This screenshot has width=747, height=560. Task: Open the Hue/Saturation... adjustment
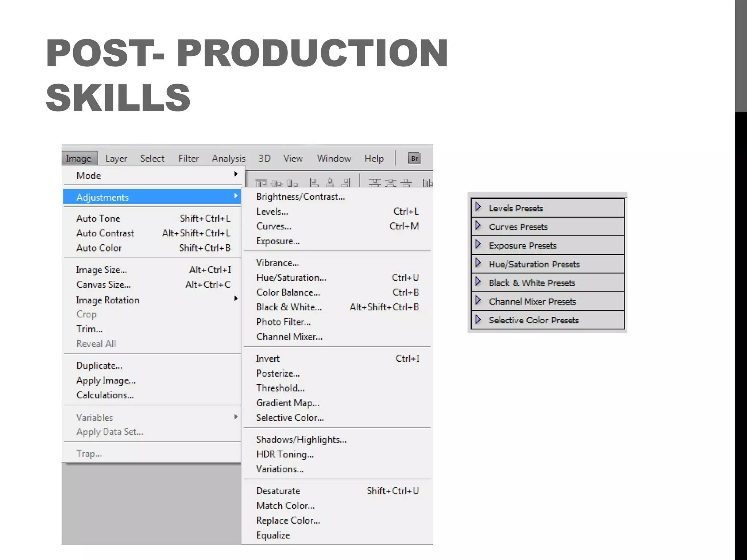click(x=337, y=277)
